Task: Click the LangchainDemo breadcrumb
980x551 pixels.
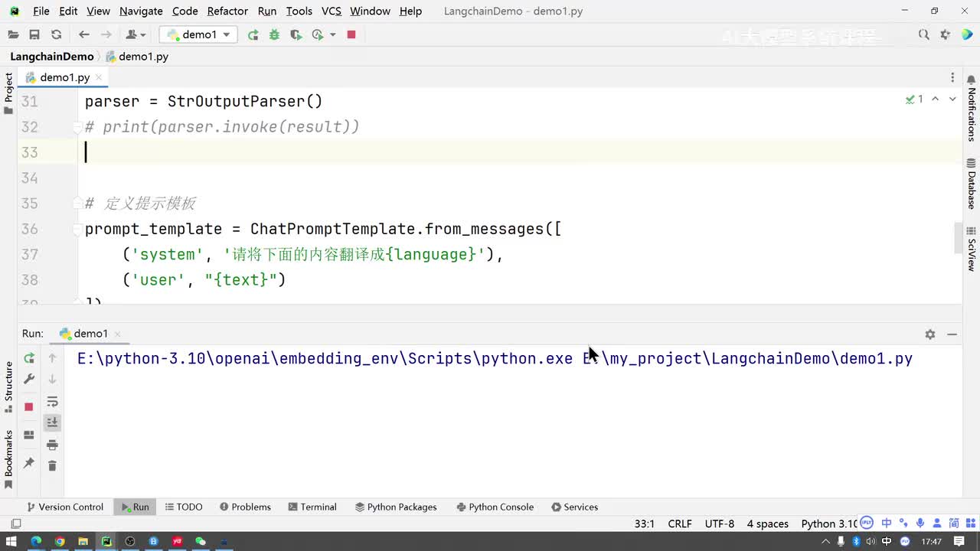Action: 52,57
